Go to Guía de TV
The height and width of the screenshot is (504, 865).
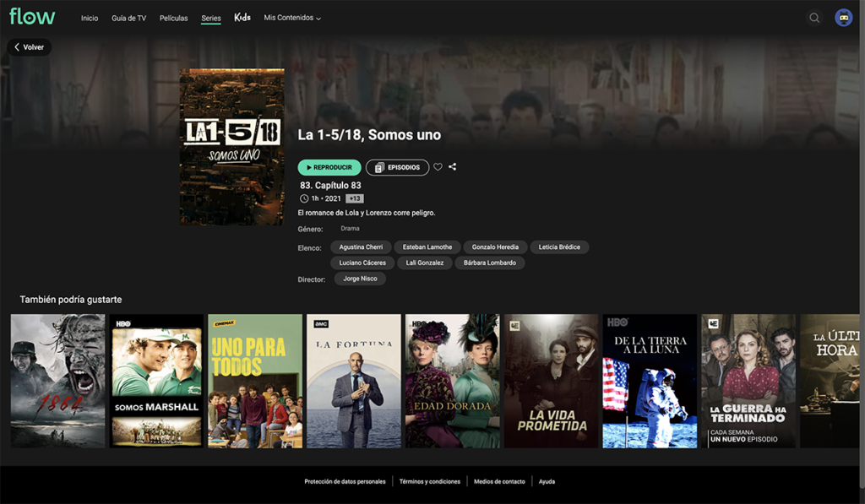pos(128,18)
